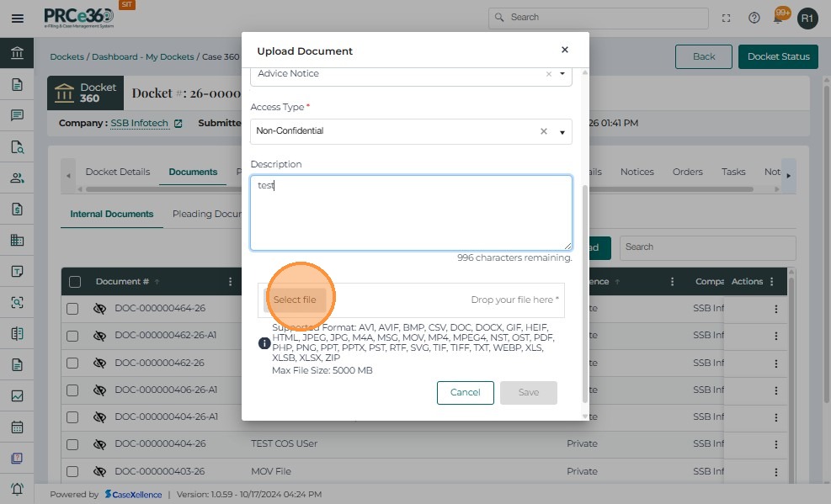This screenshot has width=831, height=504.
Task: Select the Internal Documents sub-tab
Action: [x=112, y=214]
